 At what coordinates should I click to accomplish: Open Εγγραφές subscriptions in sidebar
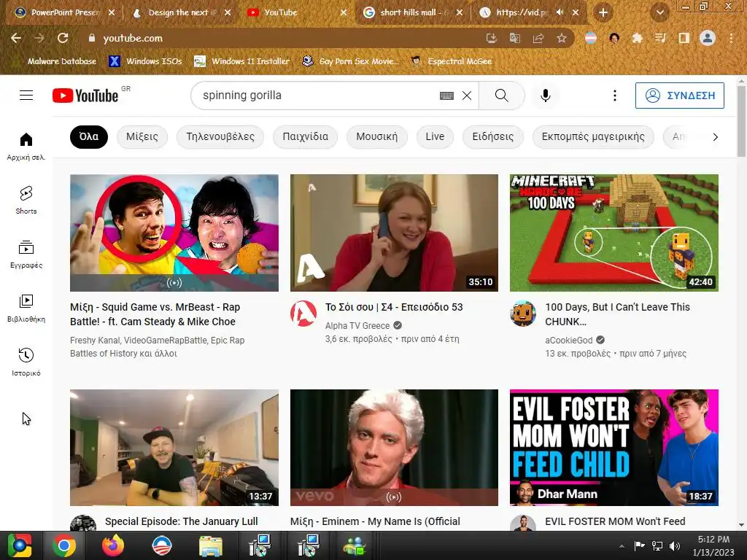(x=26, y=254)
